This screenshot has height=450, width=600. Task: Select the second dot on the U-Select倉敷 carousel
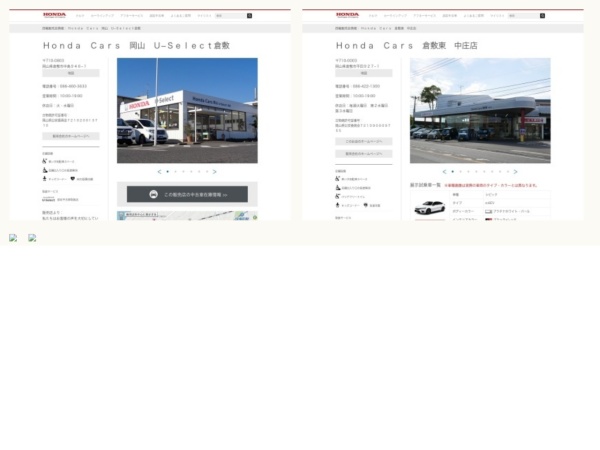tap(176, 172)
